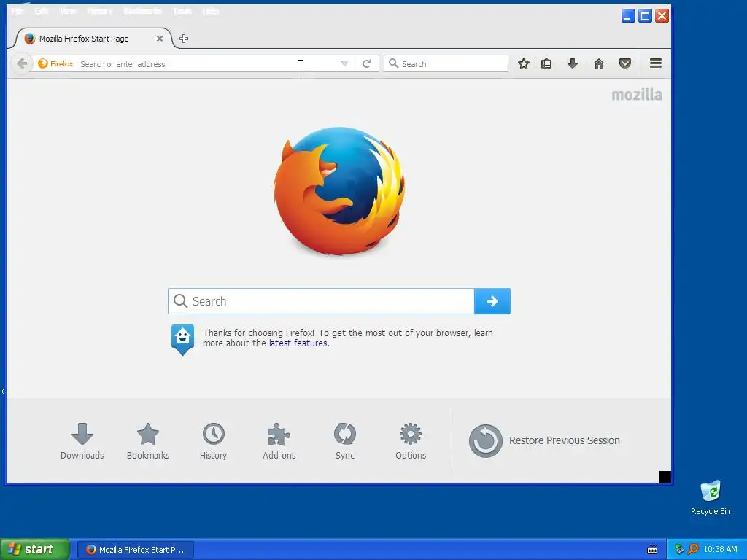Open Add-ons from the start page
The height and width of the screenshot is (560, 747).
tap(279, 441)
